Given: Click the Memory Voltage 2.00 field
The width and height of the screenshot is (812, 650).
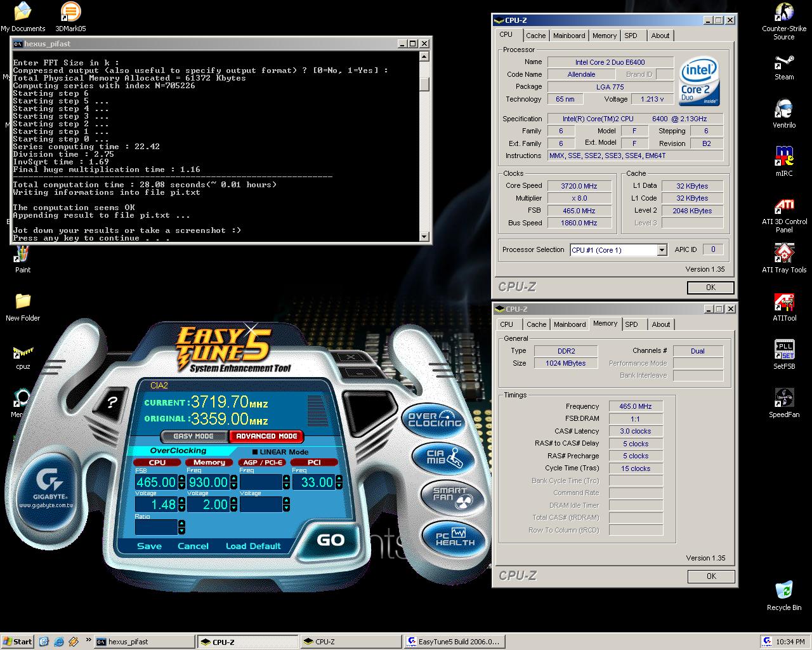Looking at the screenshot, I should [x=207, y=505].
